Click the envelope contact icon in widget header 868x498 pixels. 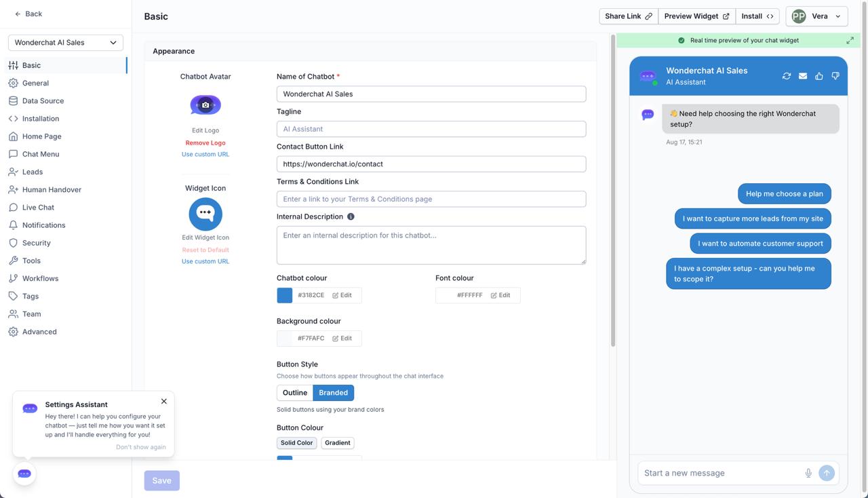click(803, 76)
